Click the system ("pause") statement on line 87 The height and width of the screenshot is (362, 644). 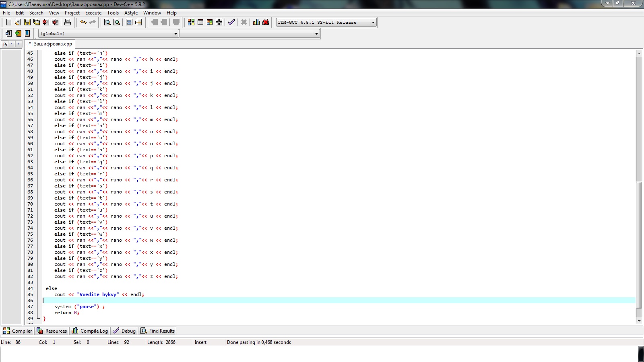(x=79, y=306)
